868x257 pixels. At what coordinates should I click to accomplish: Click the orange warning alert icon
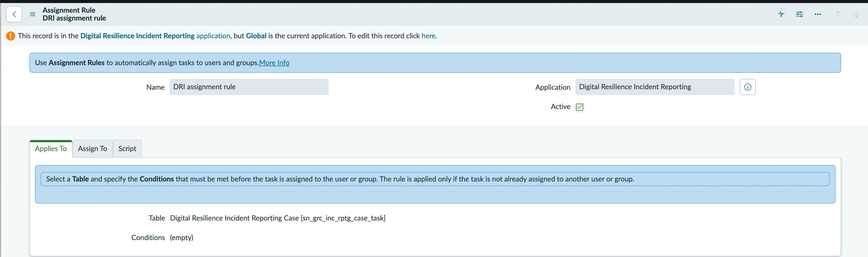10,36
